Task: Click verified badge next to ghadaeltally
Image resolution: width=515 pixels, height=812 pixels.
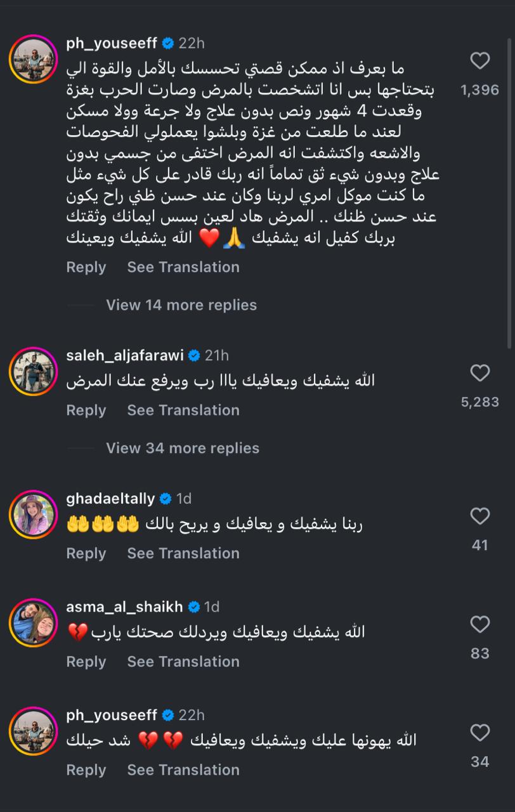Action: [x=166, y=499]
